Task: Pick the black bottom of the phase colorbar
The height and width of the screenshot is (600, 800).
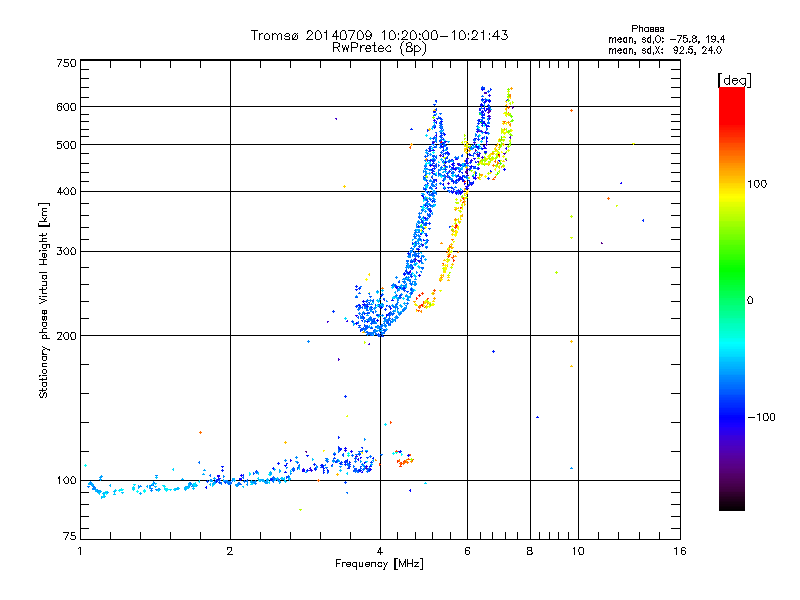Action: [x=732, y=503]
